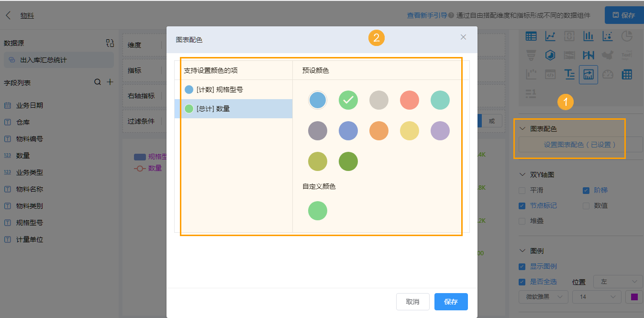
Task: Select the bar chart type icon
Action: coord(588,36)
